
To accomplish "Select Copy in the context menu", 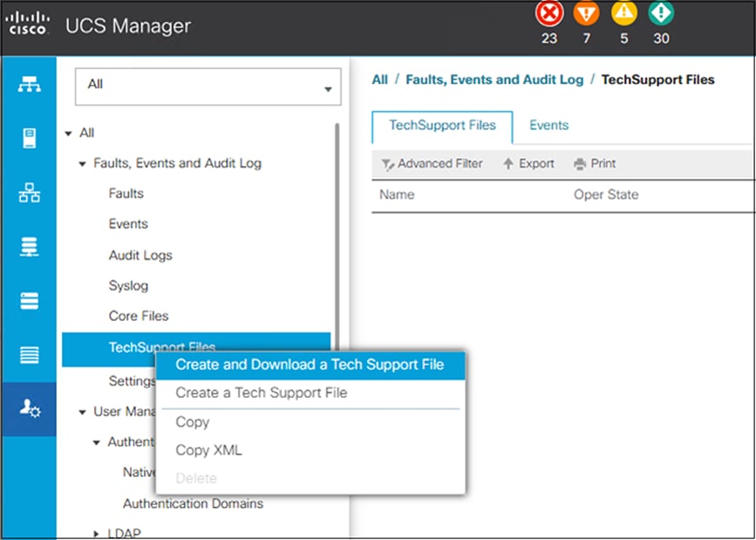I will pyautogui.click(x=310, y=422).
